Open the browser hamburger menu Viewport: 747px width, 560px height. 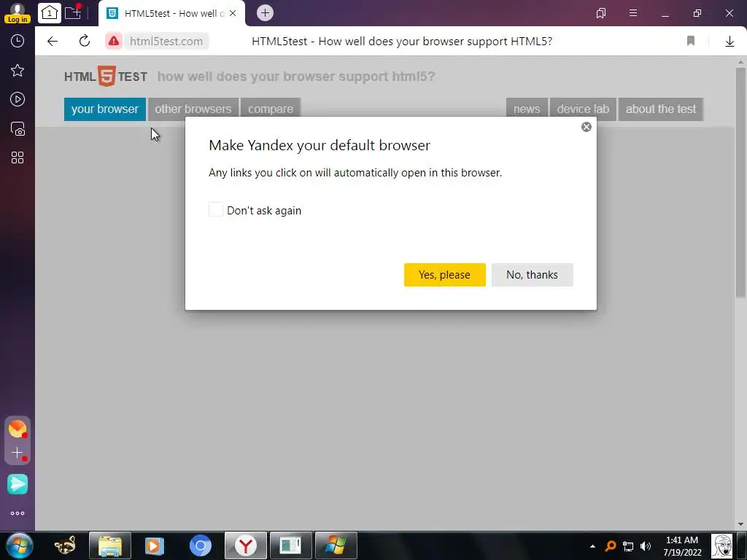tap(633, 13)
